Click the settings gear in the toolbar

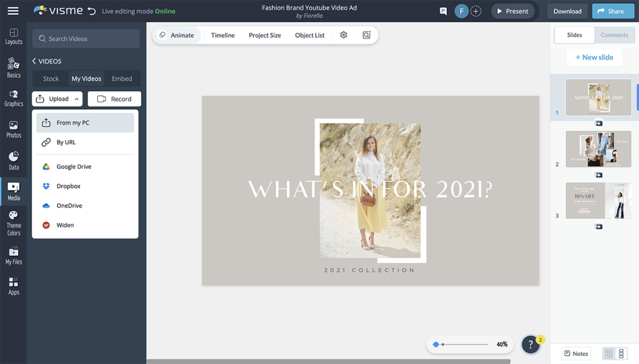343,35
